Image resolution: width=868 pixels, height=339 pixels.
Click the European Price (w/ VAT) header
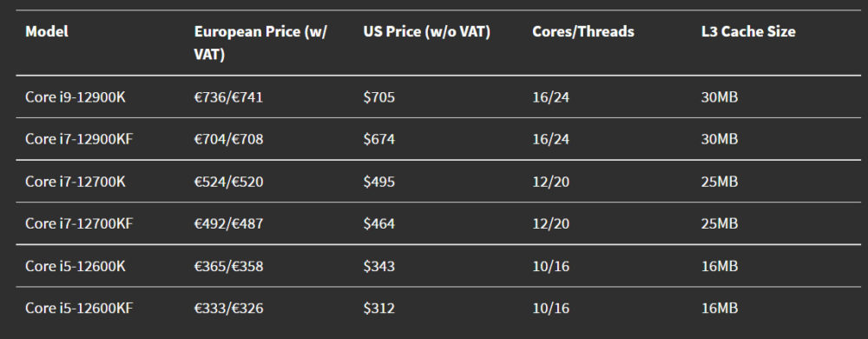tap(260, 43)
